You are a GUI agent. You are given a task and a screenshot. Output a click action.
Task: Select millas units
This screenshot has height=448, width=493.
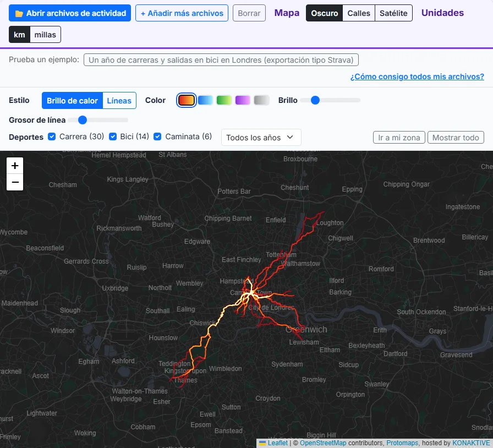[x=45, y=34]
